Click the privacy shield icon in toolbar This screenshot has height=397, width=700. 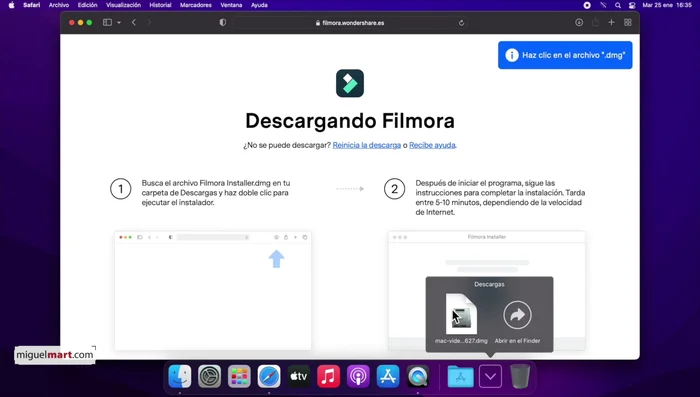(223, 22)
